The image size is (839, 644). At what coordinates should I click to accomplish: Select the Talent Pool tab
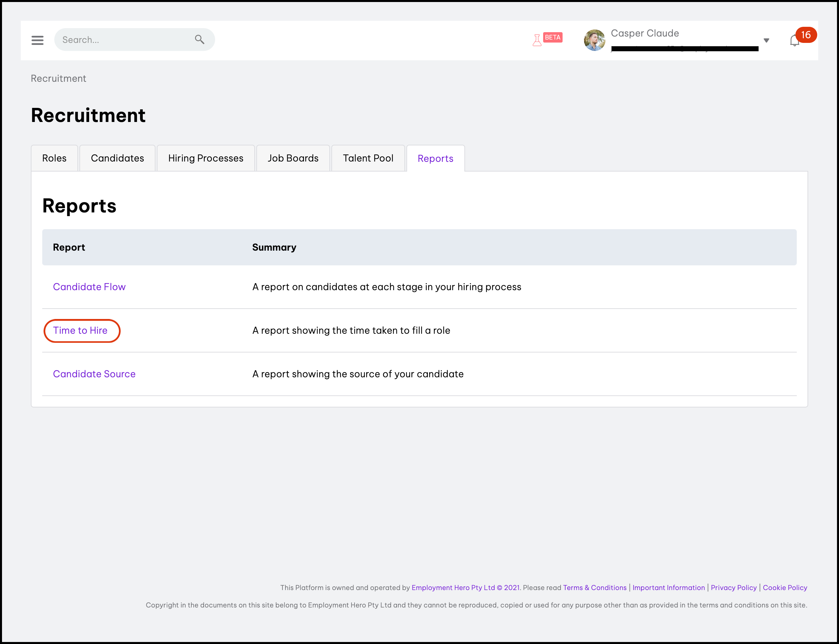[368, 158]
